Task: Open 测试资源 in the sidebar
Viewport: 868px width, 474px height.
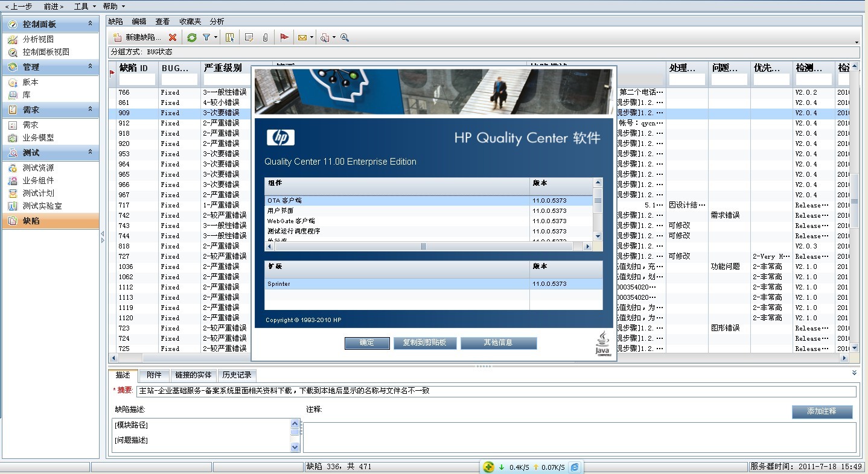Action: 38,168
